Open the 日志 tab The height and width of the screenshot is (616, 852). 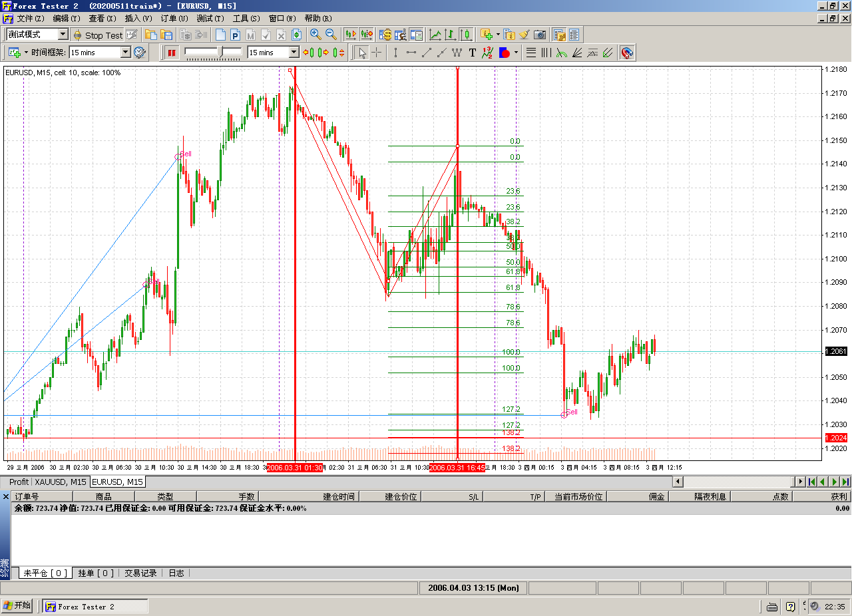(176, 573)
